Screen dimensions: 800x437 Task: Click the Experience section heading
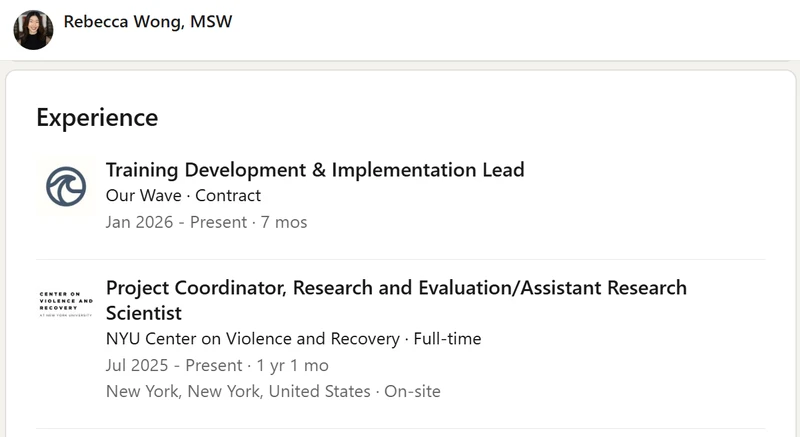point(97,118)
